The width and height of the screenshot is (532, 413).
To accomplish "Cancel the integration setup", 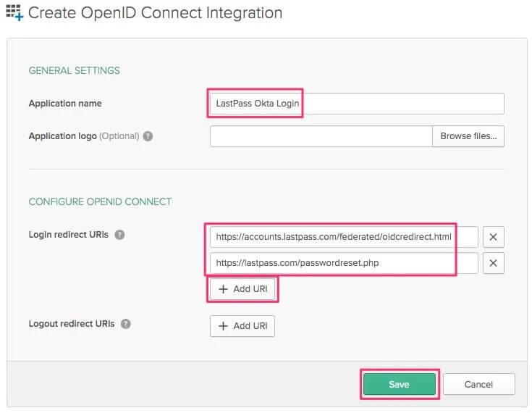I will tap(478, 385).
